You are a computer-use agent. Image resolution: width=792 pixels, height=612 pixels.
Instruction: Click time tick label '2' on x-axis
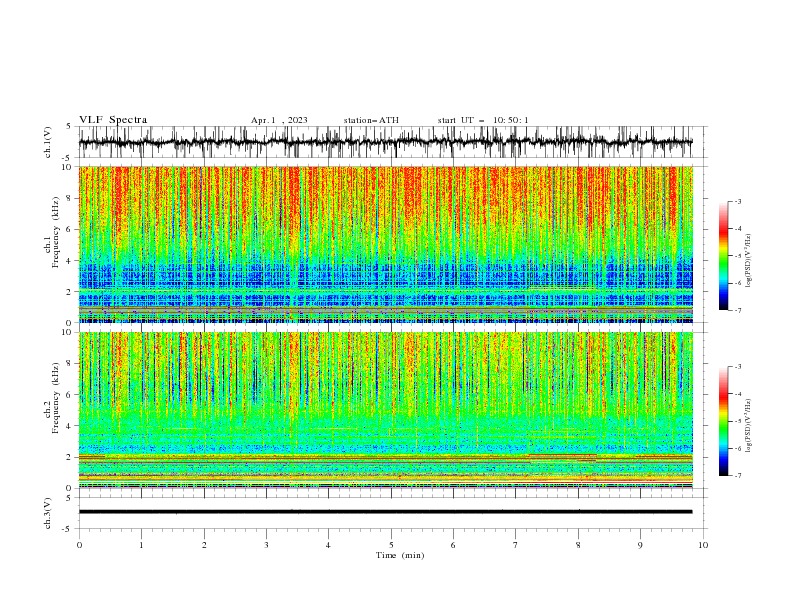pos(204,545)
